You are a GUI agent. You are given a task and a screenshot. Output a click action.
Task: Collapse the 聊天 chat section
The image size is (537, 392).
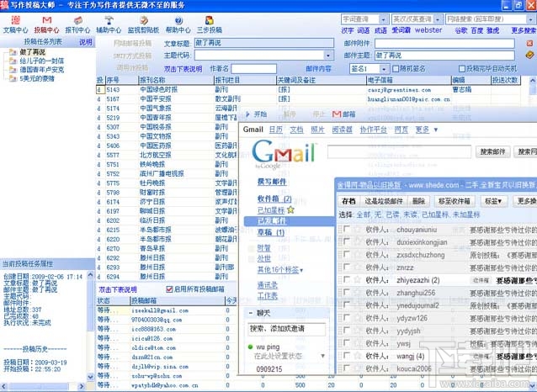point(250,313)
